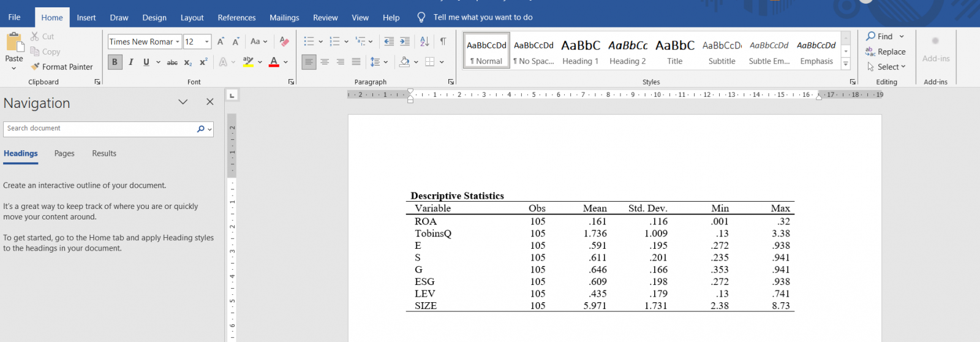The height and width of the screenshot is (342, 980).
Task: Apply justified text alignment
Action: 356,62
